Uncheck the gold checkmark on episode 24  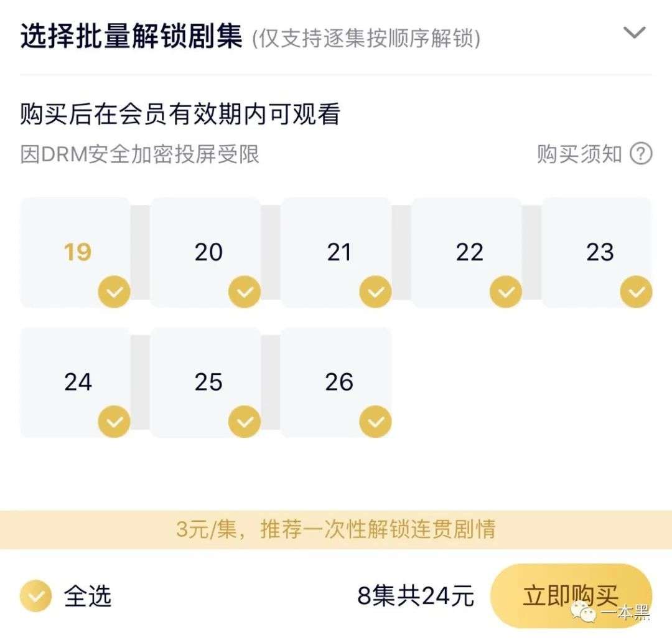pos(114,422)
